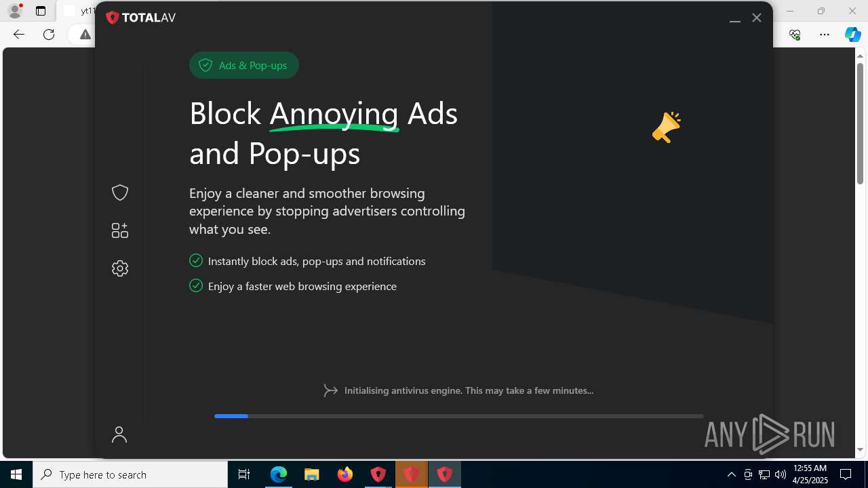Click the Edge scrollbar up arrow

point(861,55)
